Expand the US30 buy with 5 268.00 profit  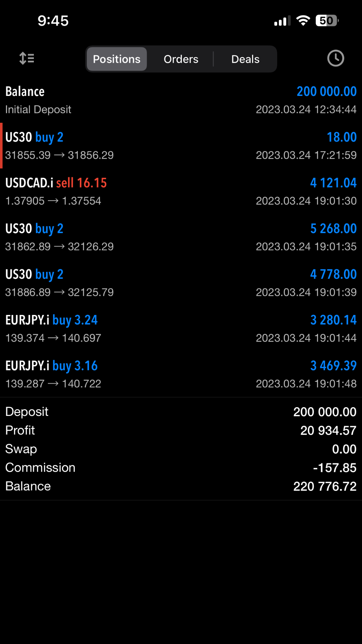(181, 237)
